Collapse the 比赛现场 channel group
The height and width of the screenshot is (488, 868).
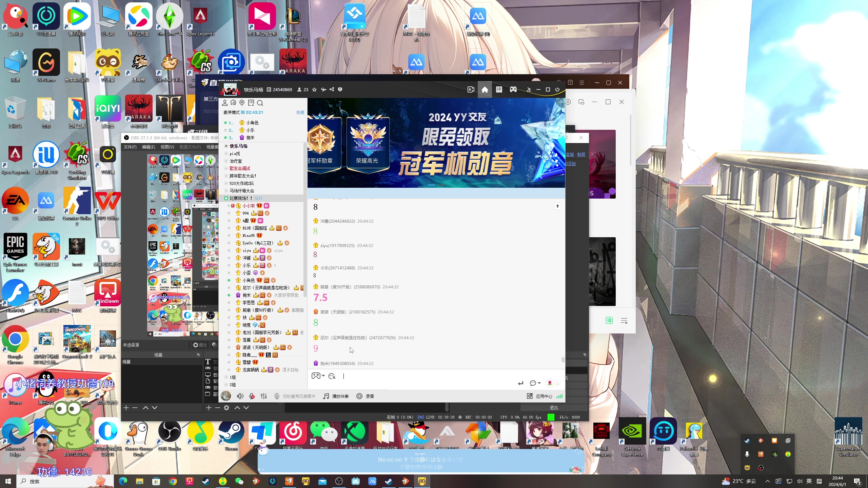pos(226,198)
